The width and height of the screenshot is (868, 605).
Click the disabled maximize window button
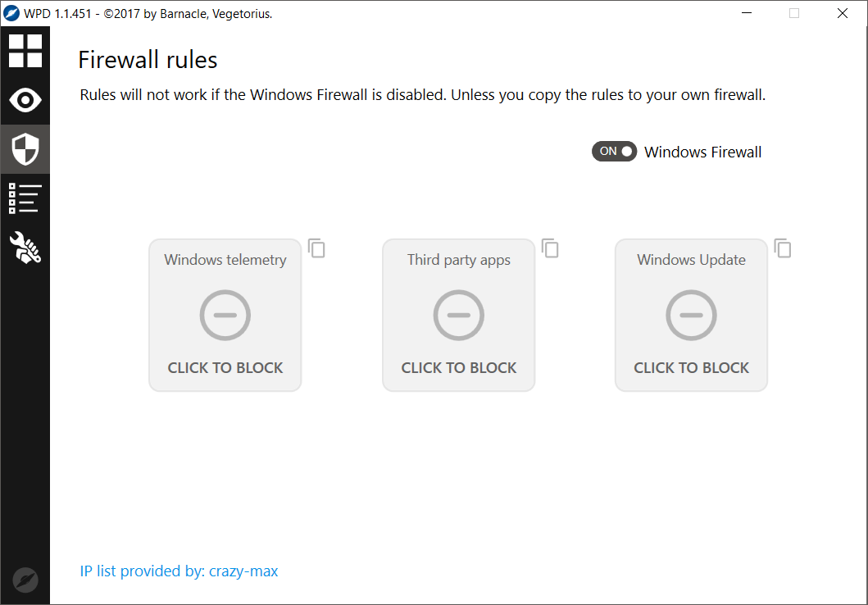[x=794, y=13]
